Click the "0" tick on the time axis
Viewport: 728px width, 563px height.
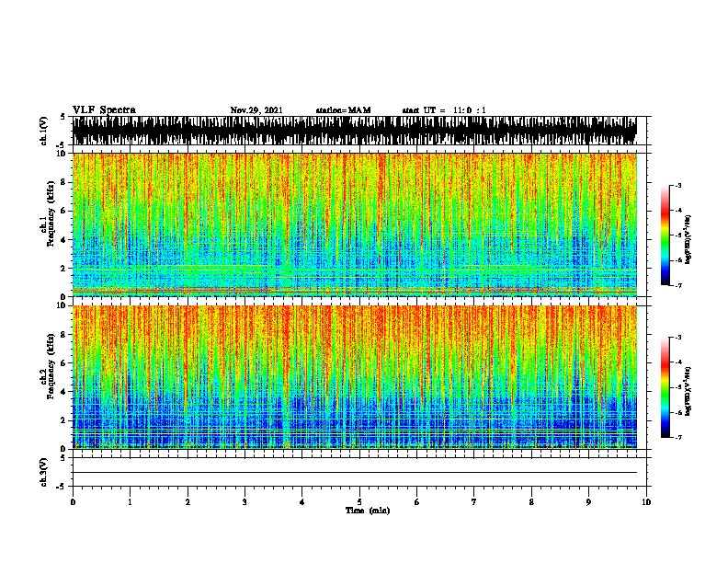[73, 502]
